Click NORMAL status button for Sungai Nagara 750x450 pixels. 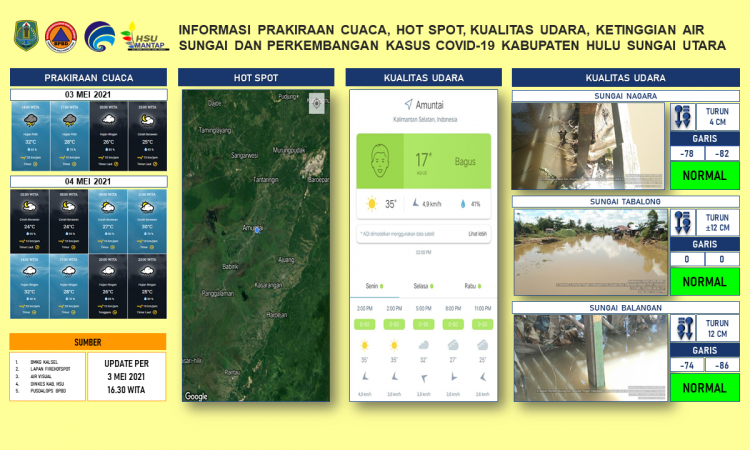click(x=705, y=175)
